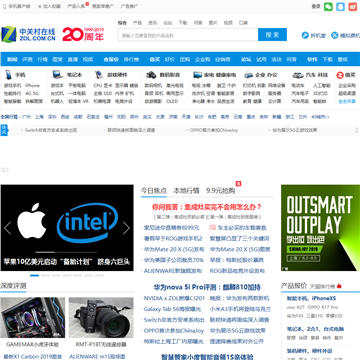
Task: Show the next slide in Apple Intel carousel
Action: 126,228
